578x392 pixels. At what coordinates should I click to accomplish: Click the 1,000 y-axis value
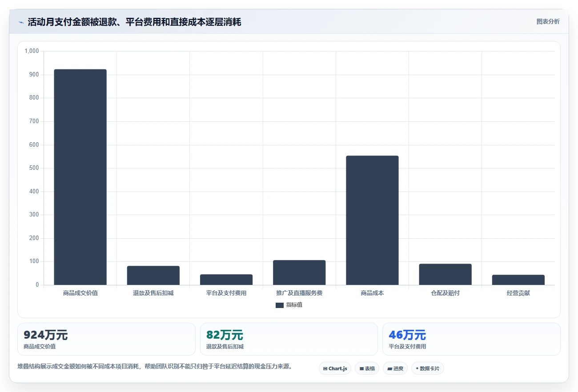32,51
